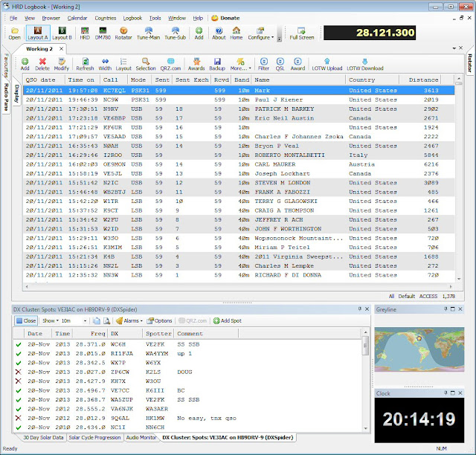The width and height of the screenshot is (476, 455).
Task: Sort by the Call column header
Action: (x=114, y=80)
